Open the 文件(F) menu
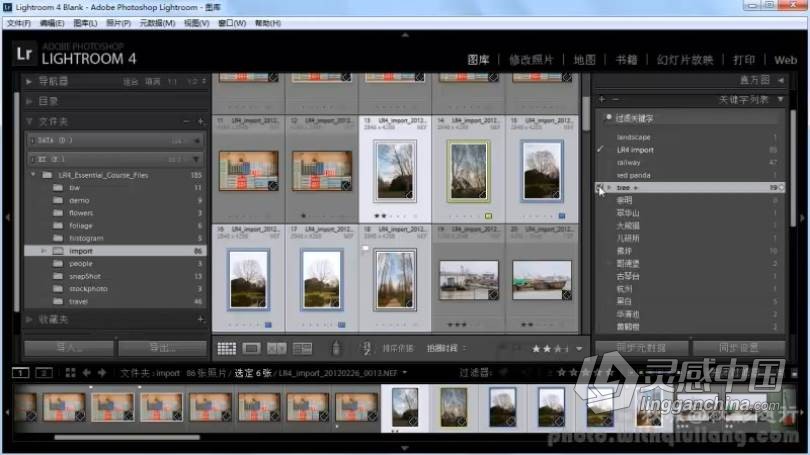 19,23
